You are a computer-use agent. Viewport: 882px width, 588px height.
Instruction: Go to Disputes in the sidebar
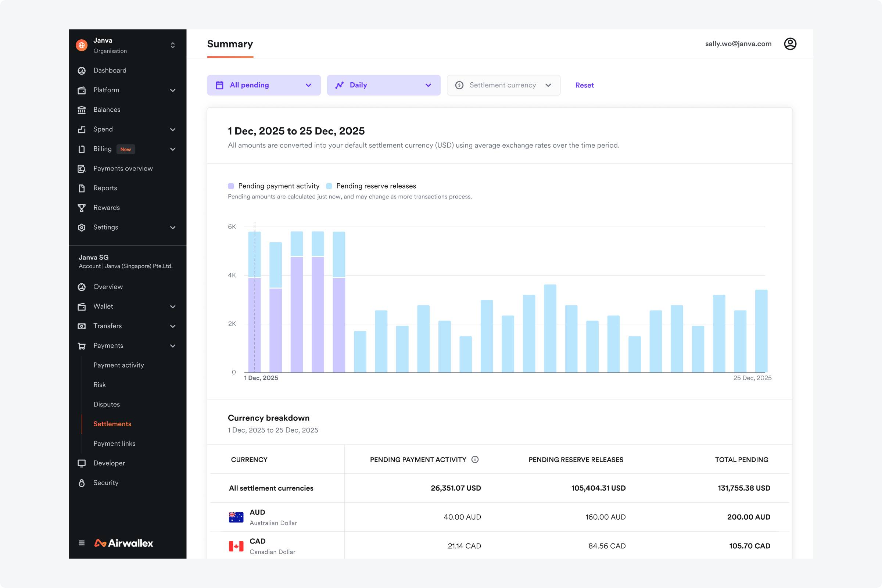107,404
